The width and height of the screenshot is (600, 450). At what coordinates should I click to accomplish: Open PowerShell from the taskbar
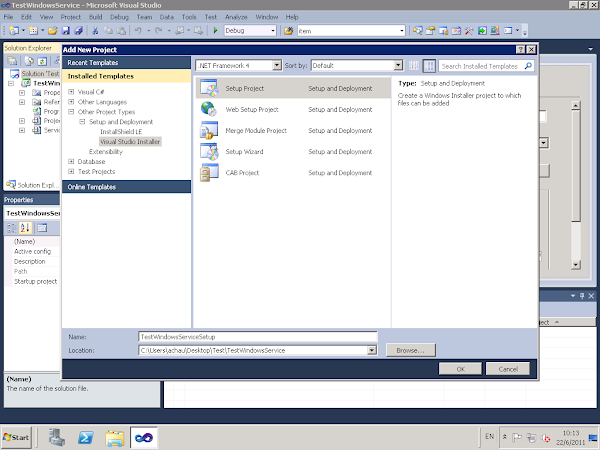click(x=86, y=437)
